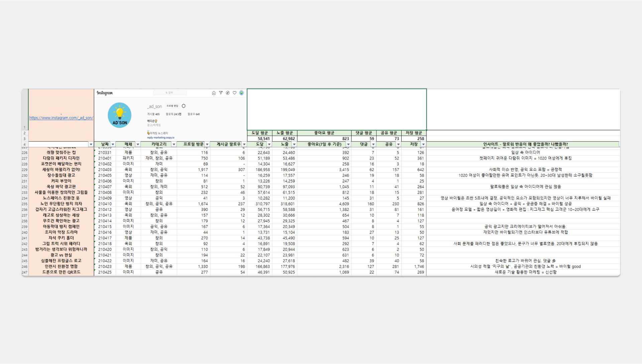Open the 게시글 팔로우 column filter dropdown
The image size is (642, 364).
[x=244, y=144]
